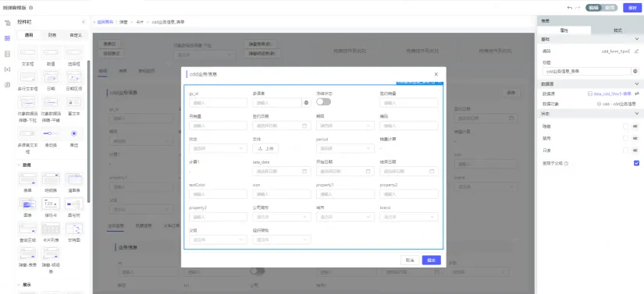Pick the 卡片列表 card list widget
Screen dimensions: 644x294
tap(51, 232)
